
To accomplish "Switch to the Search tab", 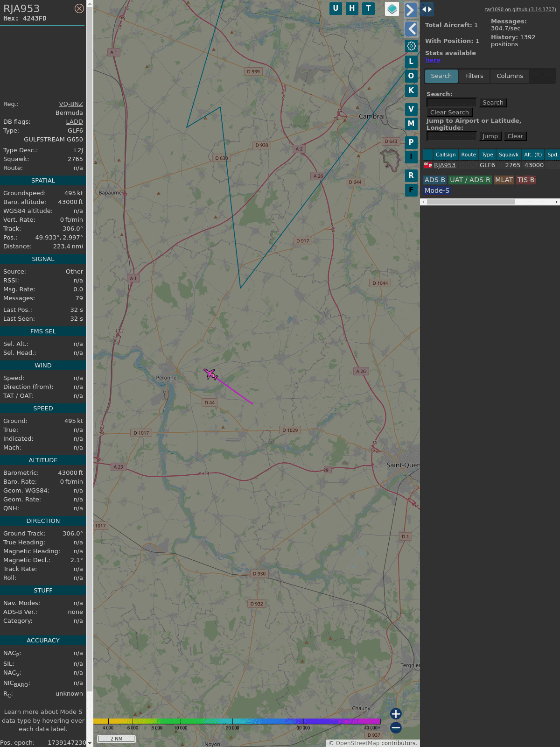I will [x=441, y=76].
